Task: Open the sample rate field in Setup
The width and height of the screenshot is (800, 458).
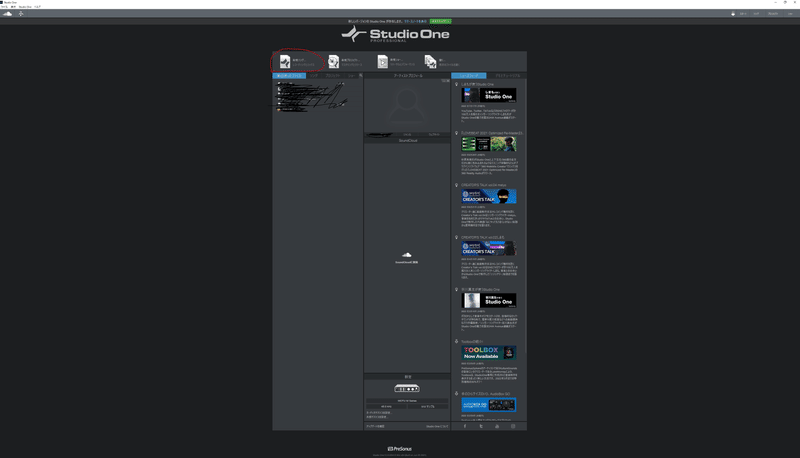Action: (x=386, y=406)
